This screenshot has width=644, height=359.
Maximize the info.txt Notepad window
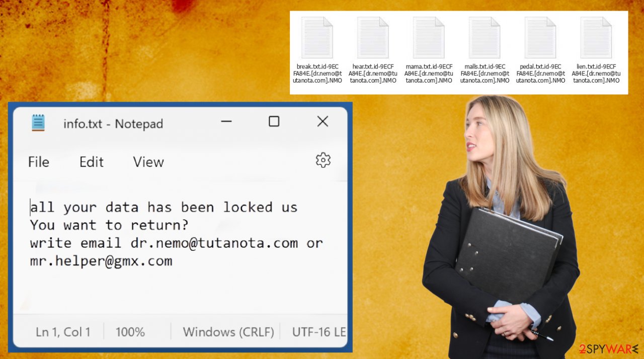click(274, 121)
